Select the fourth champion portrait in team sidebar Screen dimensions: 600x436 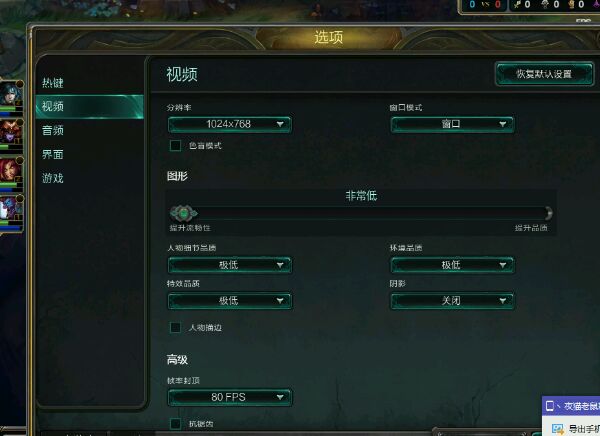[10, 208]
